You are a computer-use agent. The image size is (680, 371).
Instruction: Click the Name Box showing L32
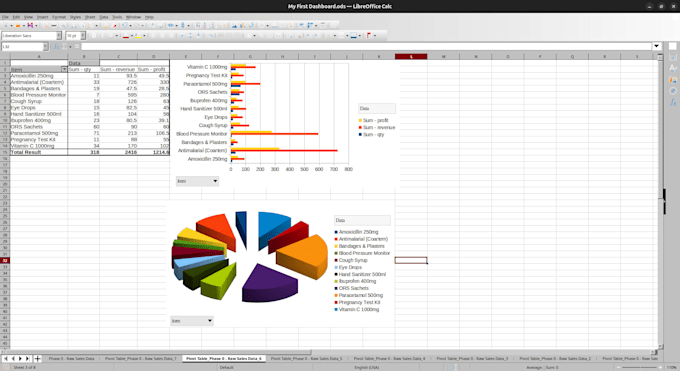point(23,46)
